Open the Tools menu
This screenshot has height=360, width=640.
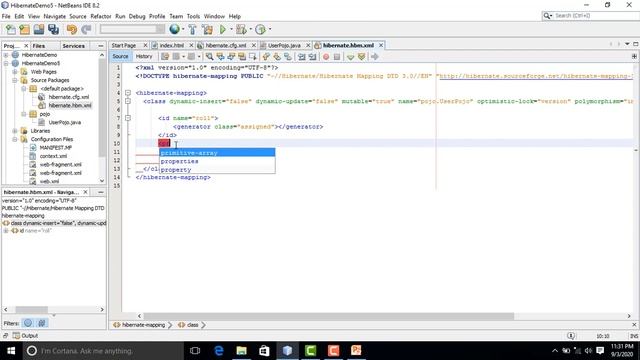[193, 16]
